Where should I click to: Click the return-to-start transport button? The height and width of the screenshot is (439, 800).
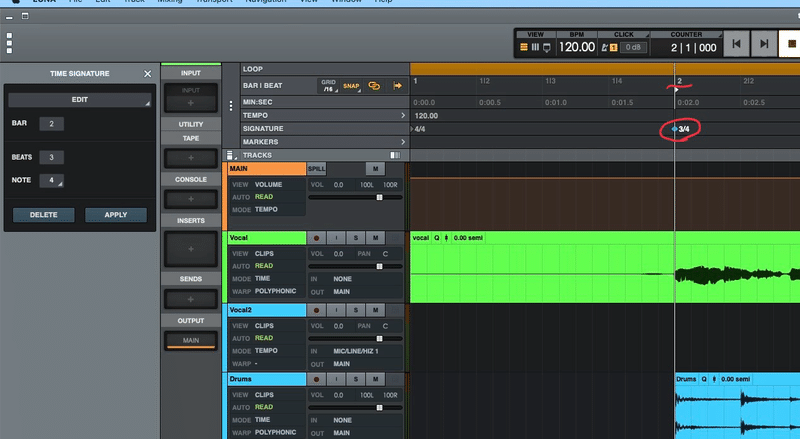coord(736,44)
